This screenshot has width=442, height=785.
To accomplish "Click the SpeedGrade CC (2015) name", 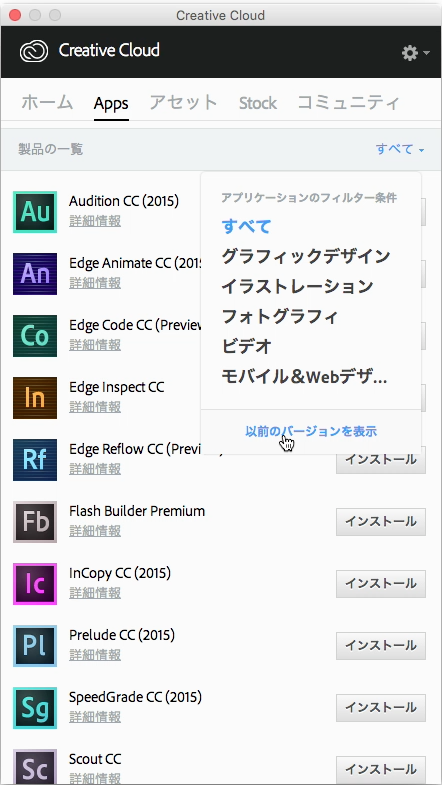I will [135, 698].
